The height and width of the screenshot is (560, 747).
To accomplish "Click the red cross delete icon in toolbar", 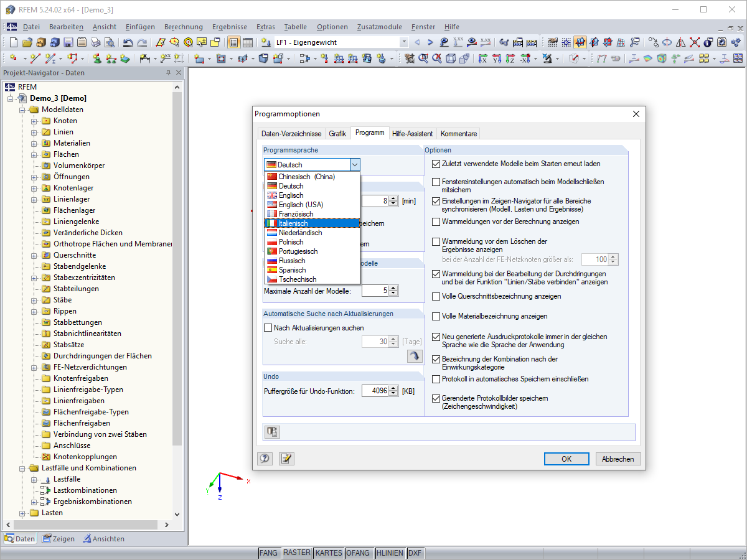I will pyautogui.click(x=694, y=42).
